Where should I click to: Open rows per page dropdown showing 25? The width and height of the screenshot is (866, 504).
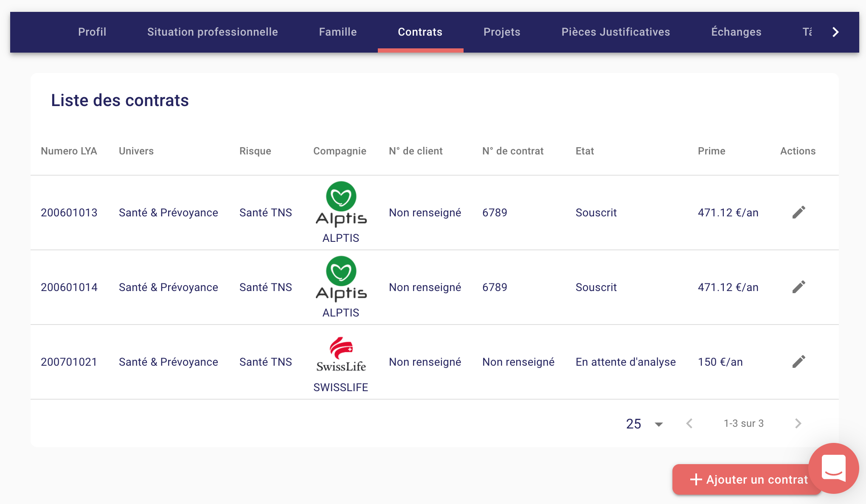(644, 423)
